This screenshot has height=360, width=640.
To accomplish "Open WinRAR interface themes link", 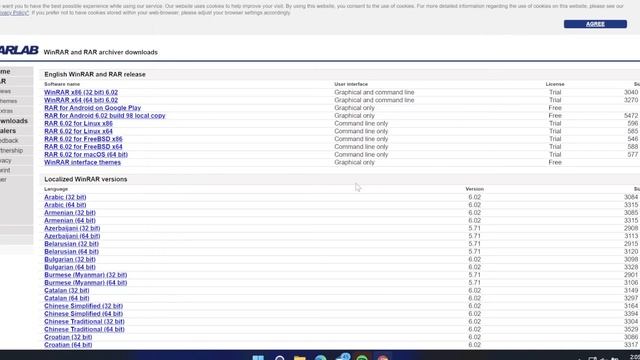I will (x=82, y=162).
